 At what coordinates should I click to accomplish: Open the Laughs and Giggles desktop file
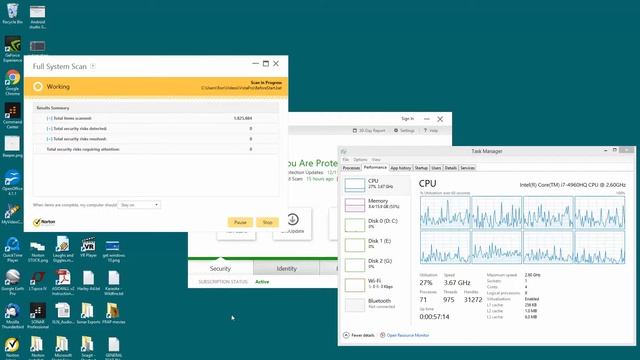pyautogui.click(x=63, y=249)
